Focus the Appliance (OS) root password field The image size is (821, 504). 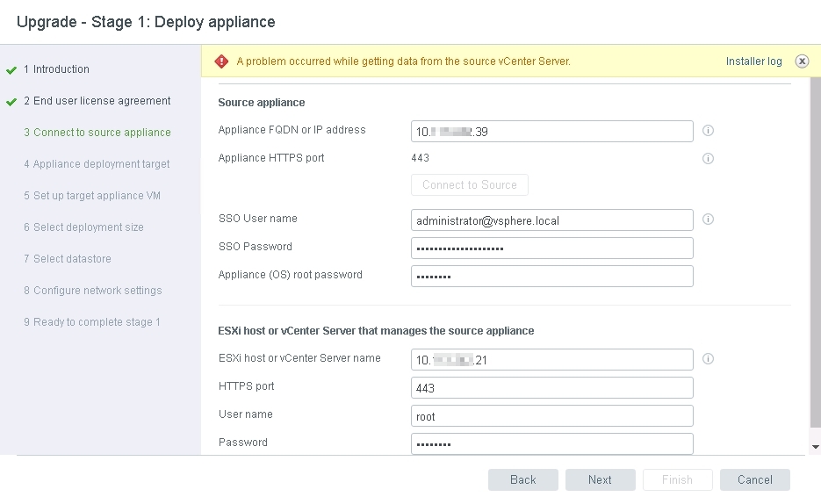552,277
